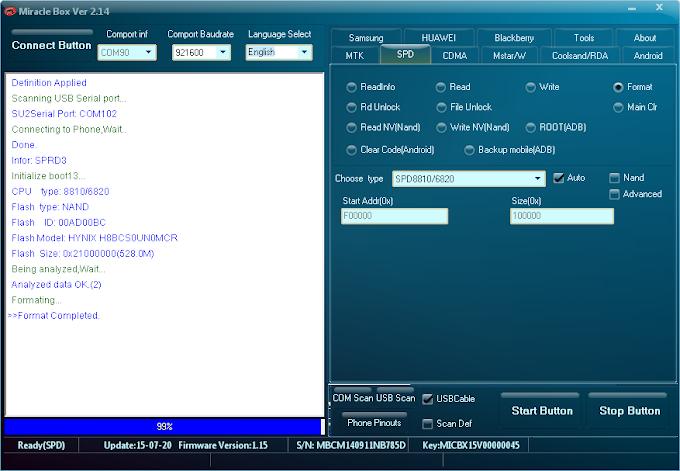
Task: Switch to the Android tab
Action: click(x=648, y=56)
